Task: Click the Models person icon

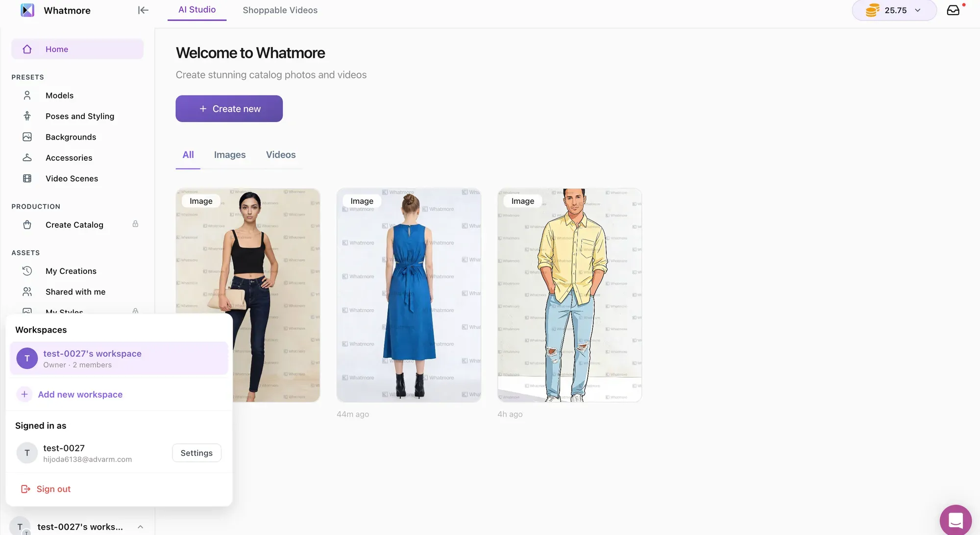Action: pyautogui.click(x=27, y=96)
